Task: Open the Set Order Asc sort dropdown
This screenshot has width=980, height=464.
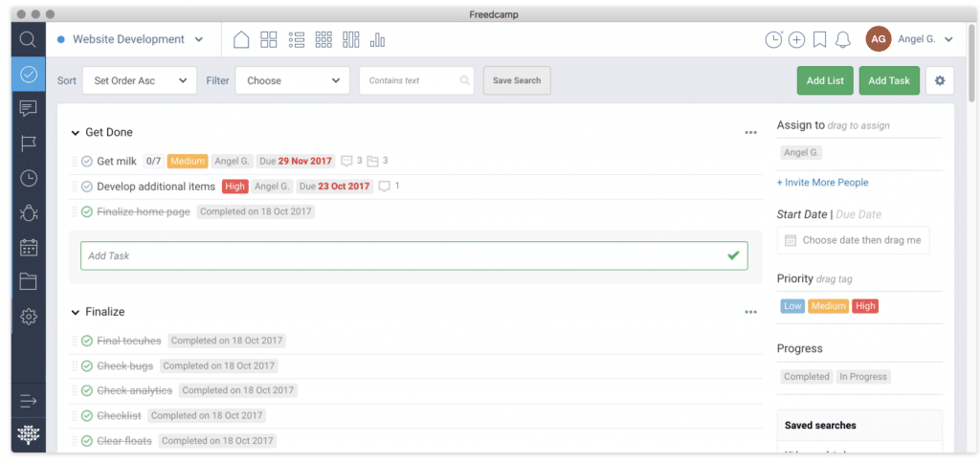Action: [140, 80]
